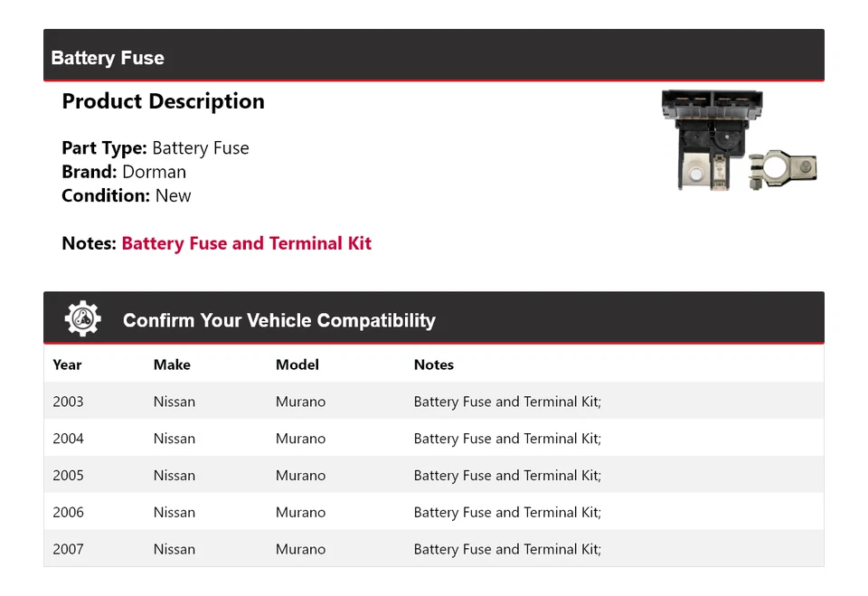
Task: Select the 2003 Nissan Murano row
Action: (x=434, y=401)
